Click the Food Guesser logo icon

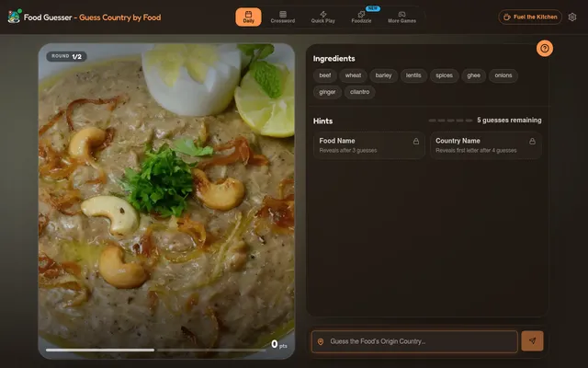pos(15,17)
